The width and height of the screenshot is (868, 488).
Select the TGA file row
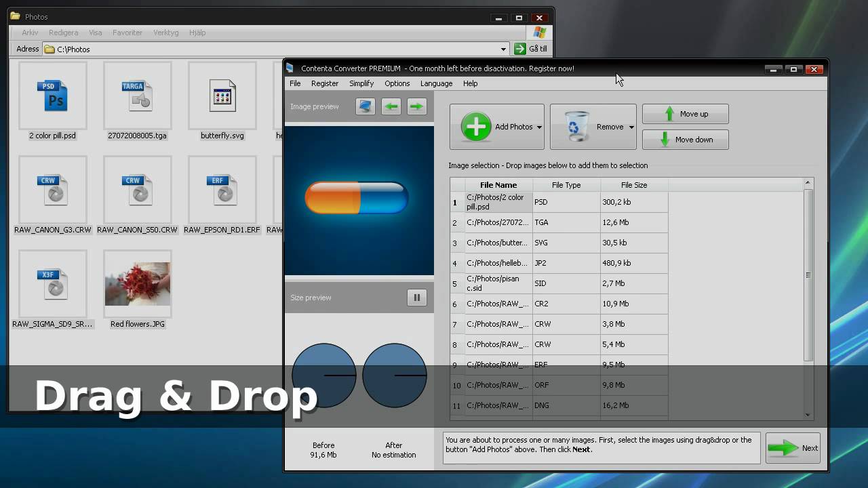[559, 222]
